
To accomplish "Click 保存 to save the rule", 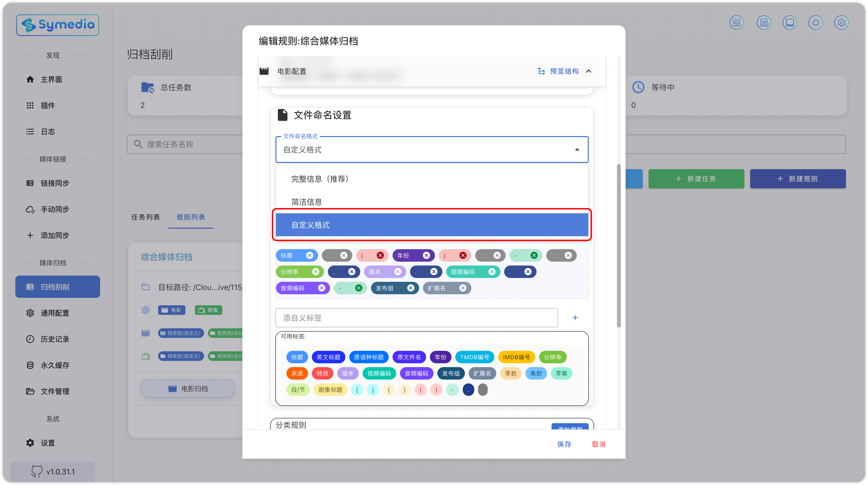I will coord(564,444).
